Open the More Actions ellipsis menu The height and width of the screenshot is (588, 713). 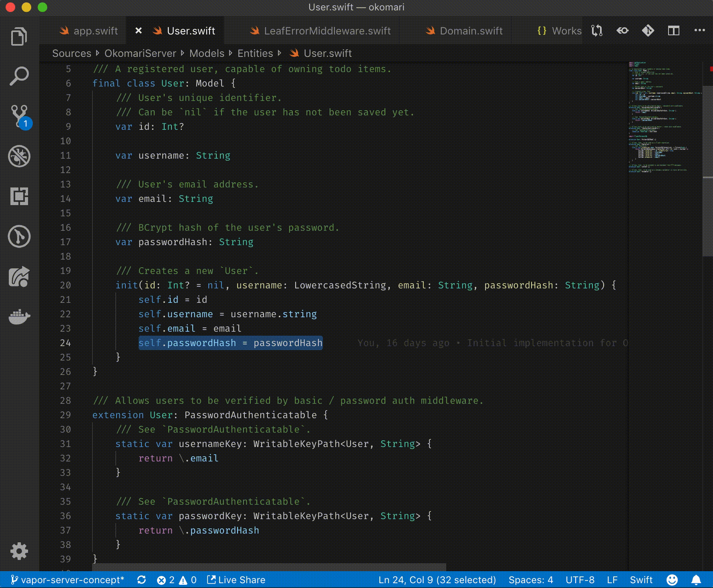coord(699,30)
